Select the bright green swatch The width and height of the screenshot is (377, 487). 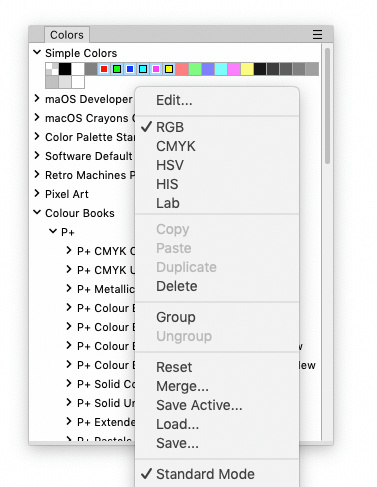tap(117, 69)
